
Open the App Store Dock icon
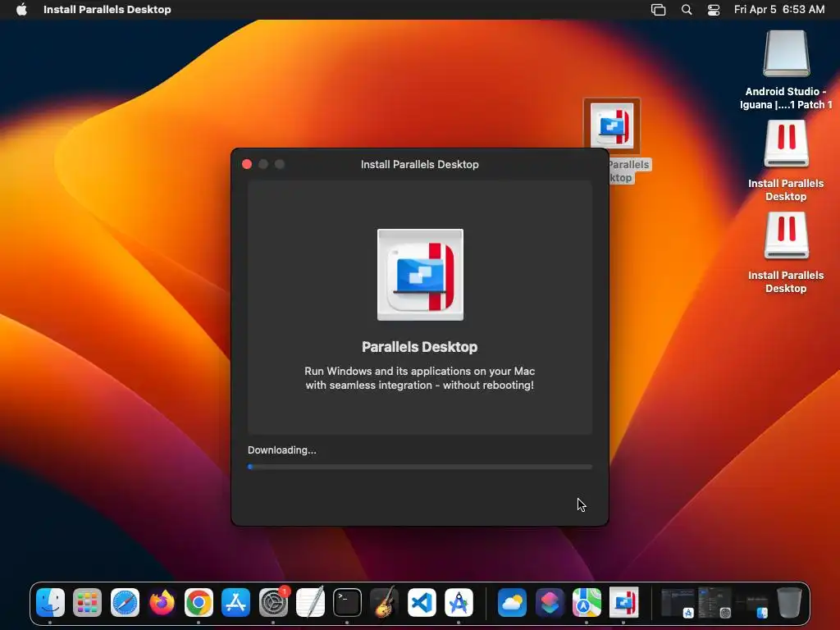coord(235,603)
